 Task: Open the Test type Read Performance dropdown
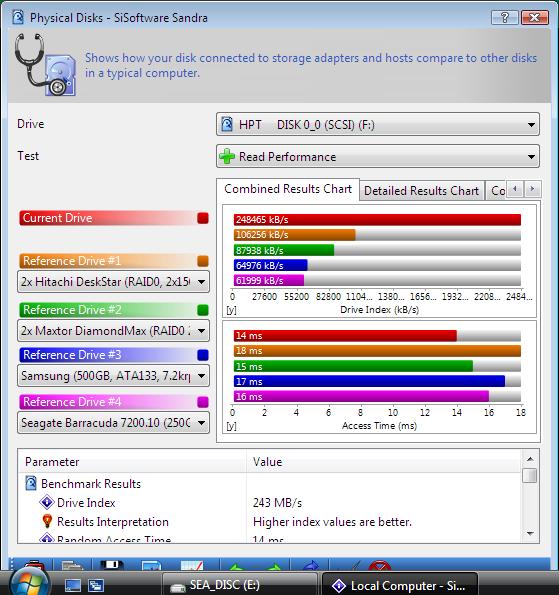pyautogui.click(x=378, y=156)
